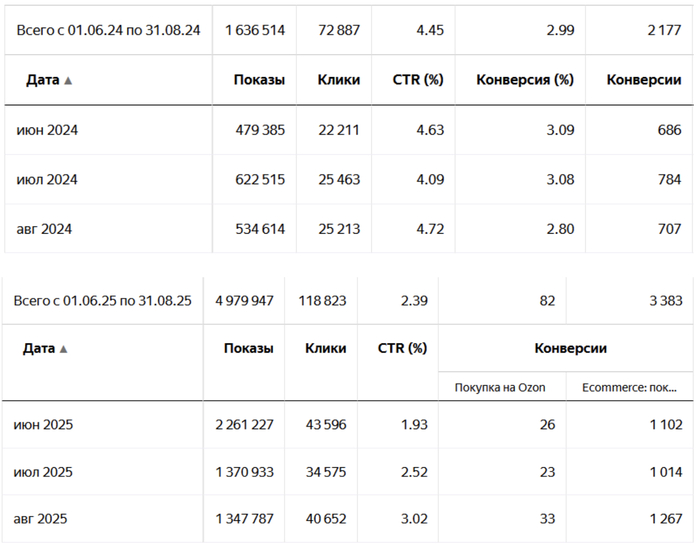700x548 pixels.
Task: Click CTR (%) header in 2025 table
Action: 402,348
